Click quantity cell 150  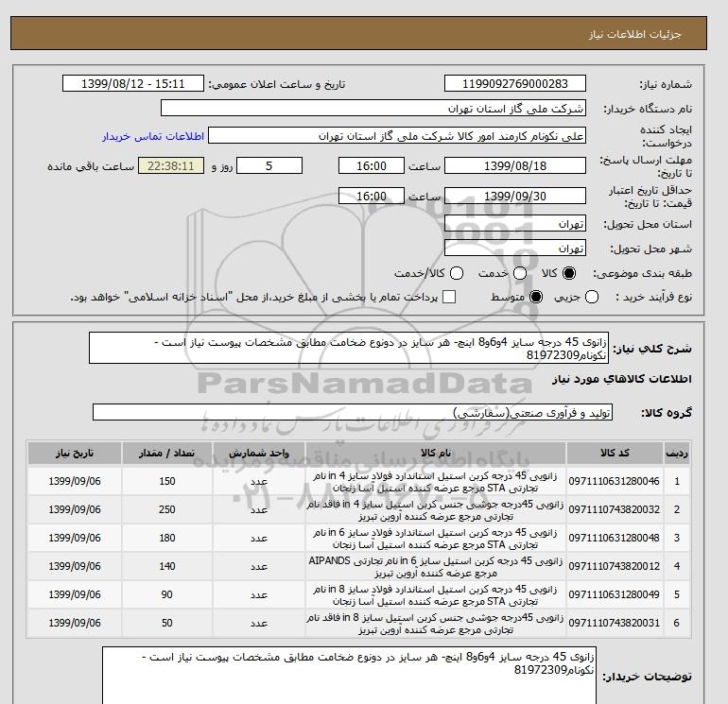pyautogui.click(x=167, y=481)
